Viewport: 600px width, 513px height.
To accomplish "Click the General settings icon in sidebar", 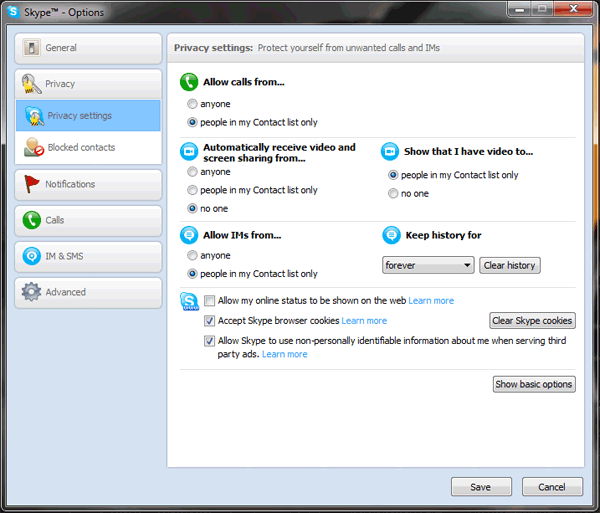I will tap(32, 48).
